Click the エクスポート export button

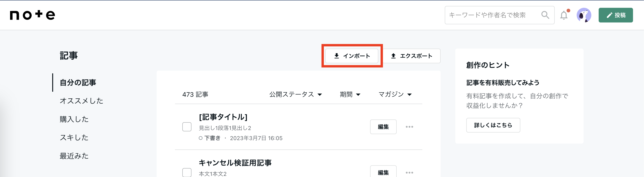[412, 56]
